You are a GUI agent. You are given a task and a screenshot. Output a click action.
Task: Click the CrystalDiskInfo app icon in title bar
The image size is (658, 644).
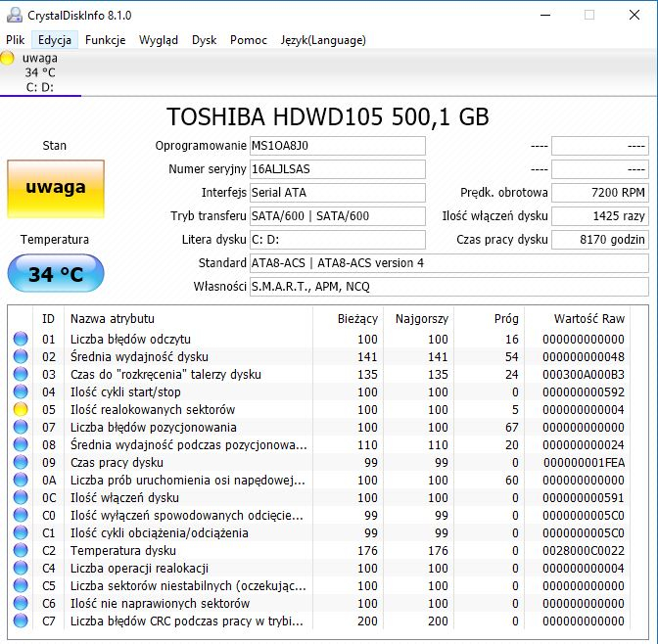15,15
